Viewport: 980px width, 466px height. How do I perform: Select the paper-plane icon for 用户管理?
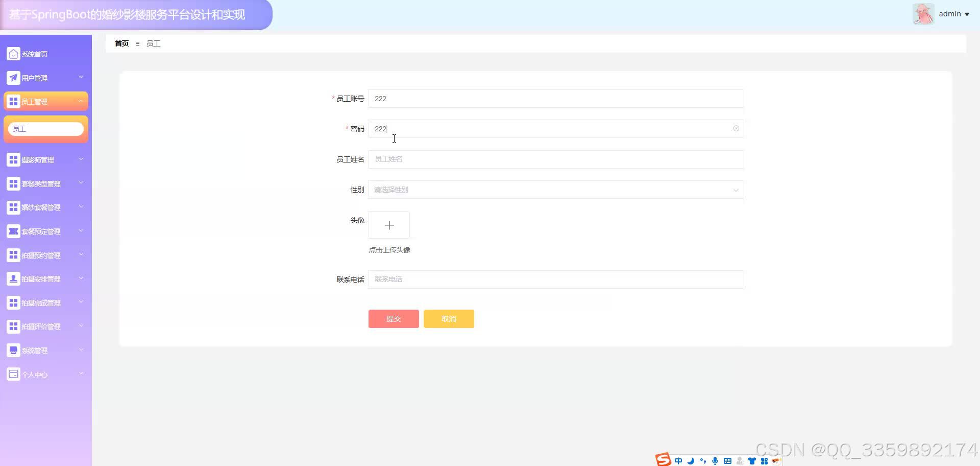coord(13,77)
